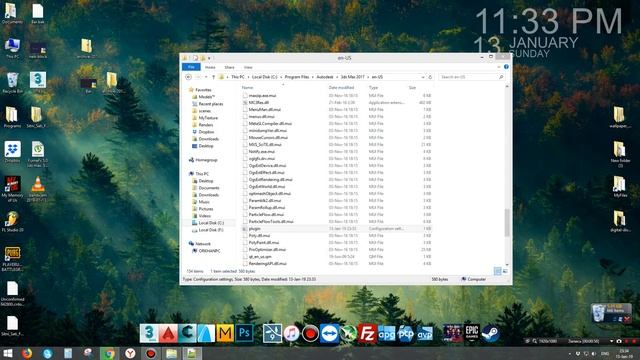Open Bandicam red record dock icon
This screenshot has width=640, height=360.
click(310, 333)
